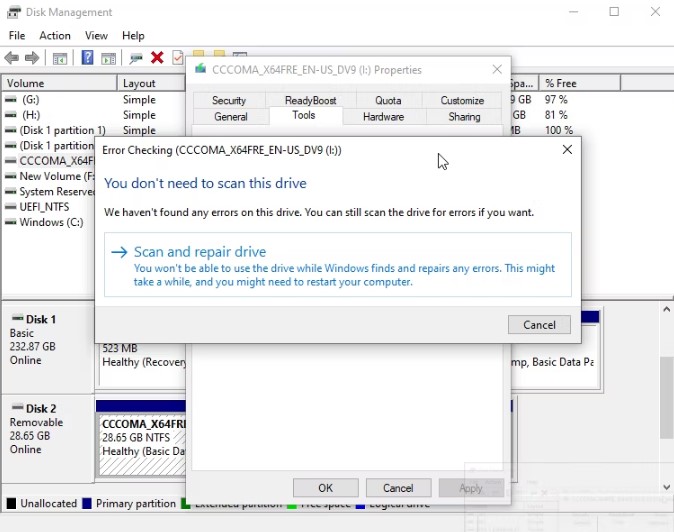Switch to the ReadyBoost tab

(310, 100)
